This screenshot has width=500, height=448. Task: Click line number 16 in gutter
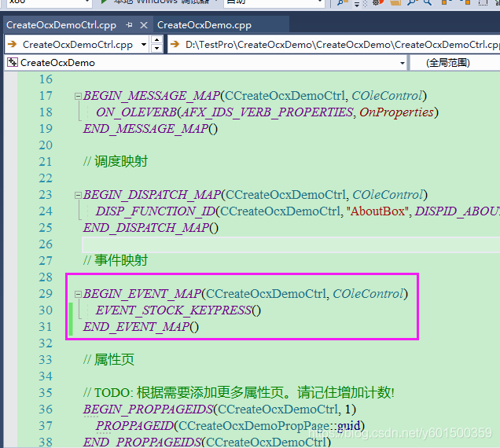(x=46, y=79)
